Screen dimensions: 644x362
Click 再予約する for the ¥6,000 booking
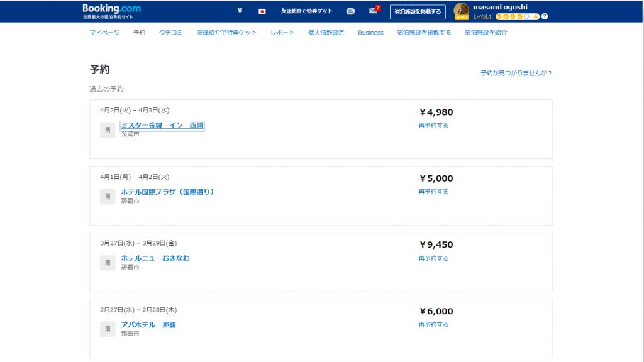pos(433,325)
